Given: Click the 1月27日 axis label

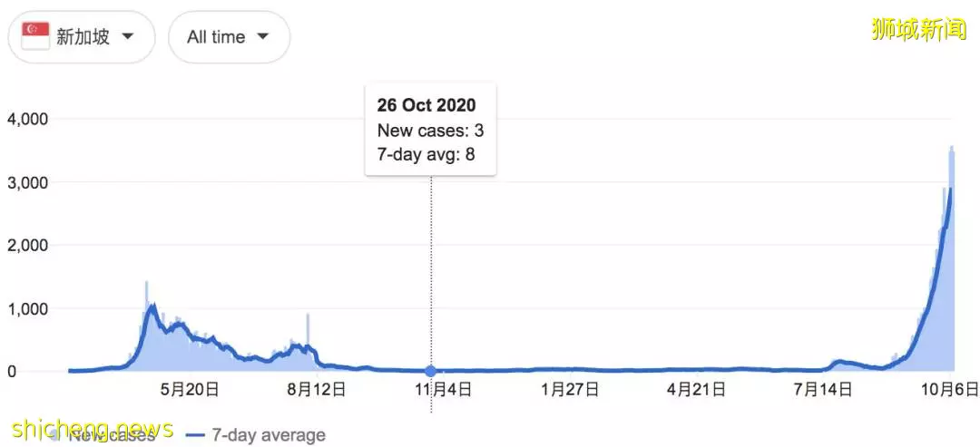Looking at the screenshot, I should pyautogui.click(x=570, y=391).
